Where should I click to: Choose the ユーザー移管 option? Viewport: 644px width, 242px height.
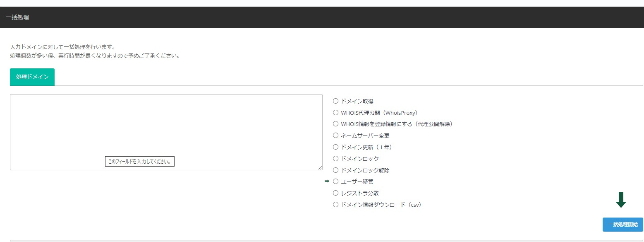pos(335,181)
